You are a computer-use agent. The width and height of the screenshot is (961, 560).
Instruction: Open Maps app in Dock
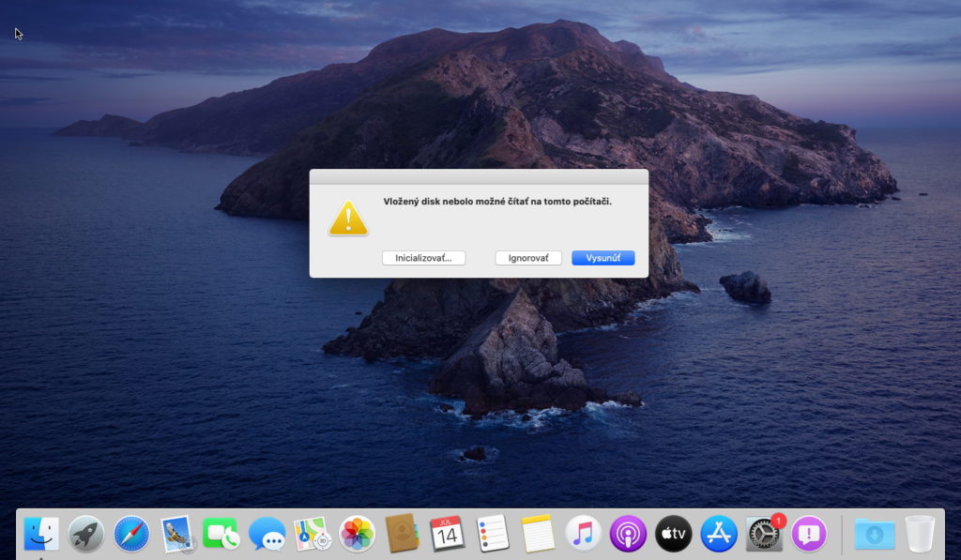point(312,534)
